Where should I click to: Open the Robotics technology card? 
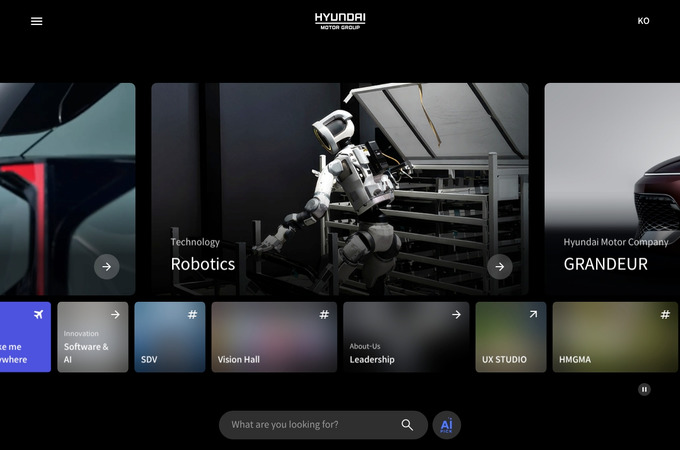[340, 189]
